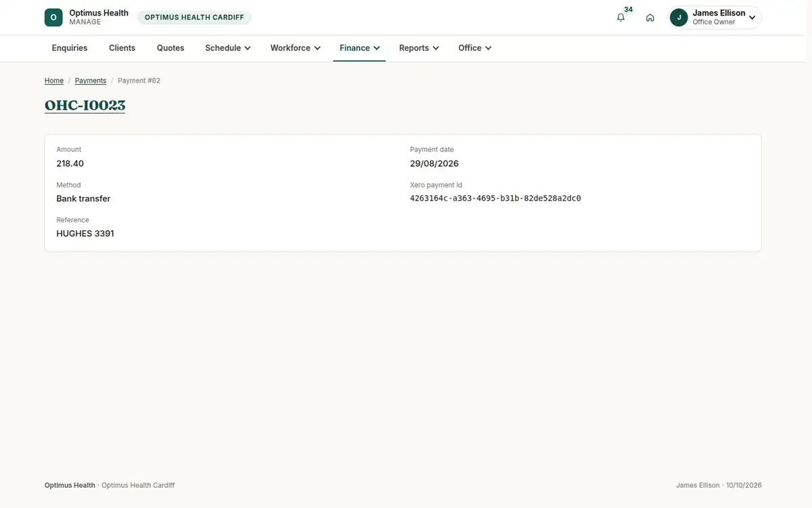Open the Clients section
812x508 pixels.
(122, 48)
